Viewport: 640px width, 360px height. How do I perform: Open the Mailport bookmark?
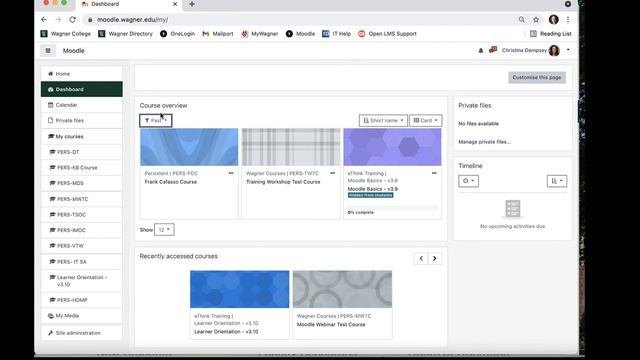pos(218,34)
